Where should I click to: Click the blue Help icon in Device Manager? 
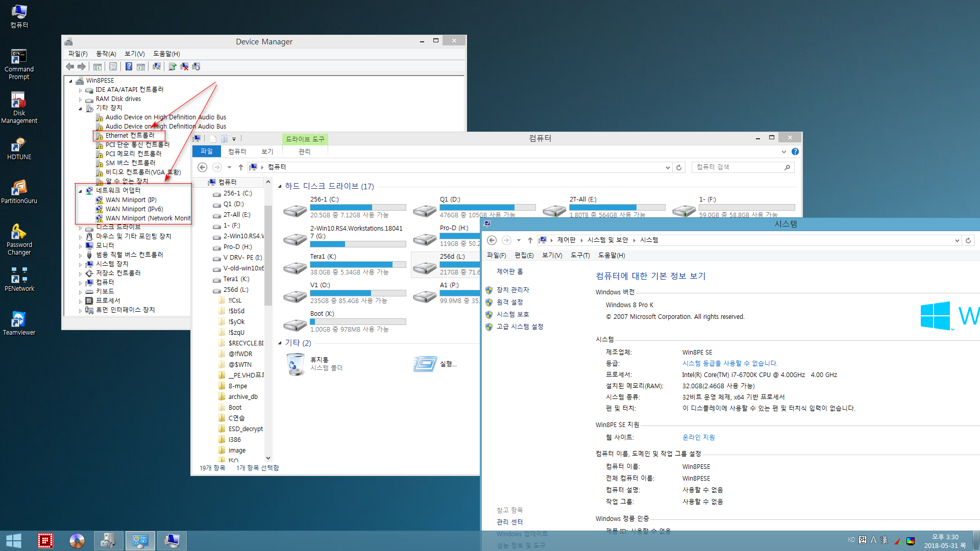pyautogui.click(x=129, y=66)
